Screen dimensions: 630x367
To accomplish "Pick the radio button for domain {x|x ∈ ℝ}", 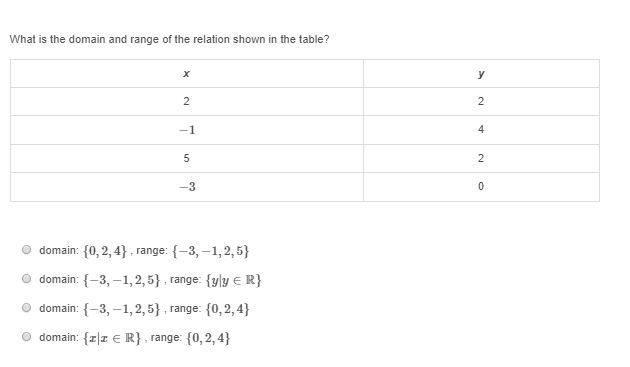I will coord(26,337).
